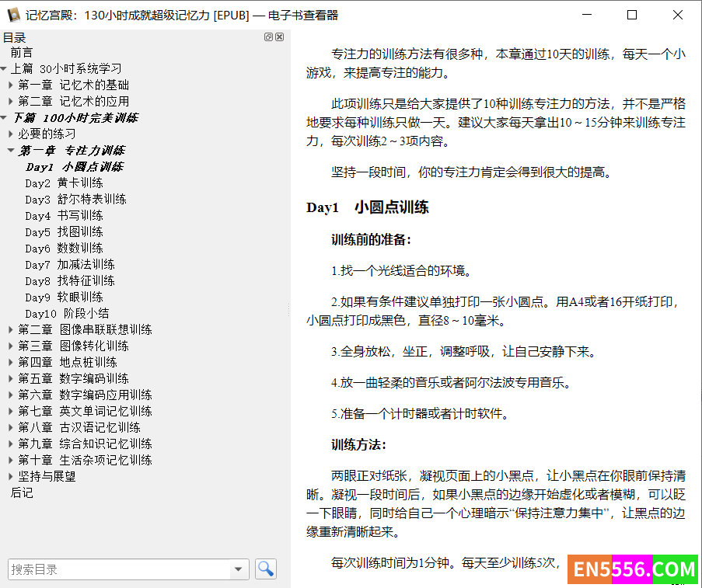The height and width of the screenshot is (588, 702).
Task: Click the Day1 小圆点训练 heading in page
Action: [x=368, y=207]
